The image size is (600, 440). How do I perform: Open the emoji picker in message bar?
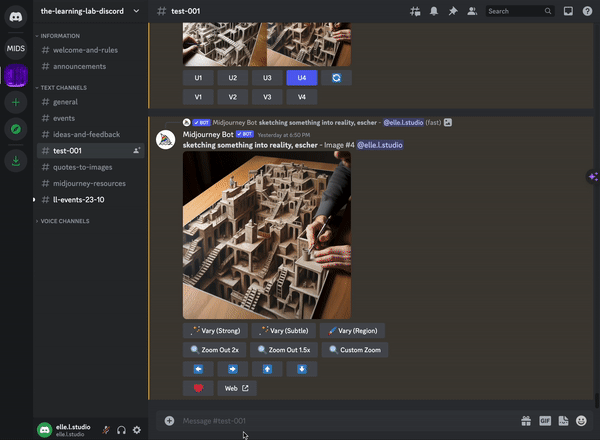tap(581, 421)
